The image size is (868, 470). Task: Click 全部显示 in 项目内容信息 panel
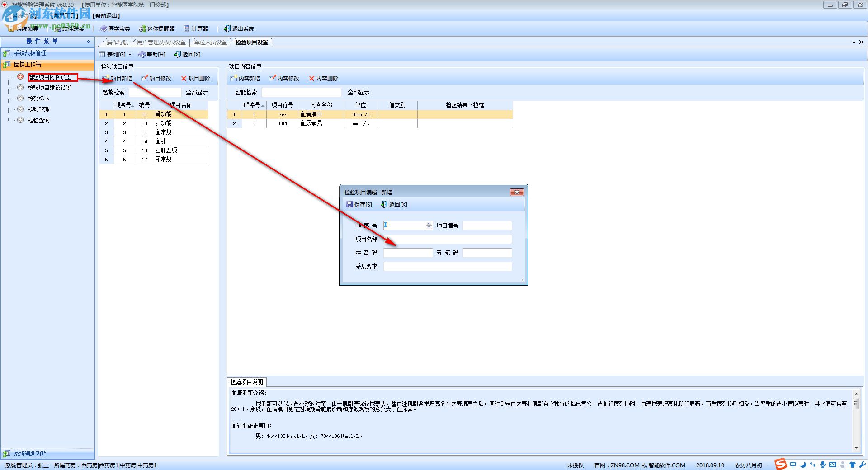[x=359, y=92]
